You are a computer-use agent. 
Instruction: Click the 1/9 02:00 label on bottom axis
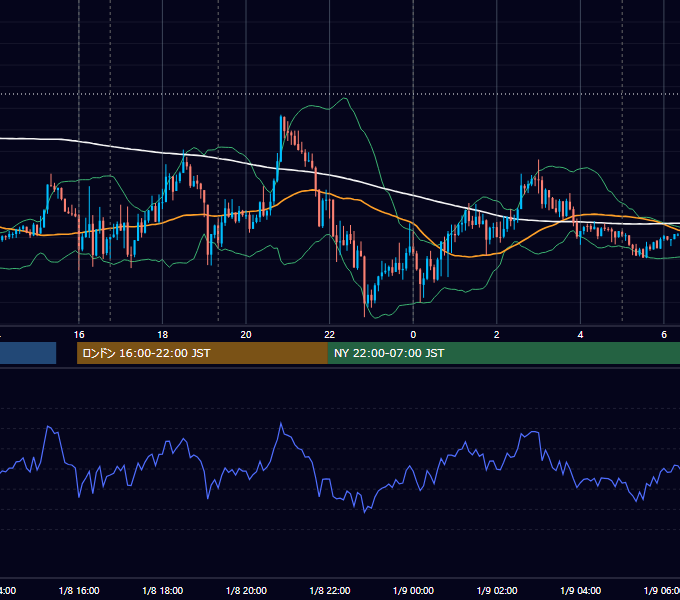tap(497, 590)
